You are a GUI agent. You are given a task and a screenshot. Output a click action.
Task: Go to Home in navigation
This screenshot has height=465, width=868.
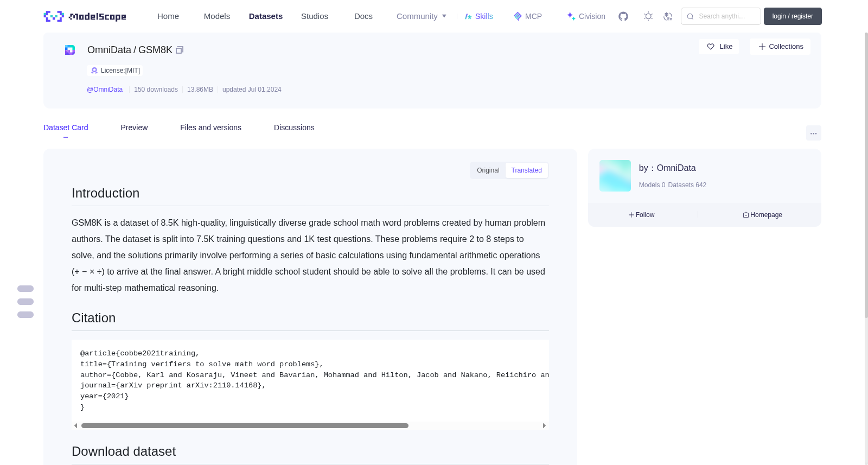pyautogui.click(x=168, y=16)
